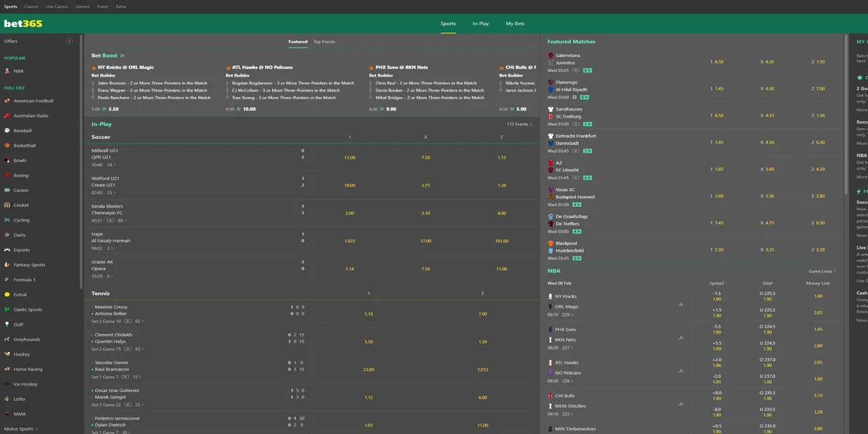Open stats chart icon for NY Knicks game
Image resolution: width=868 pixels, height=434 pixels.
(680, 304)
